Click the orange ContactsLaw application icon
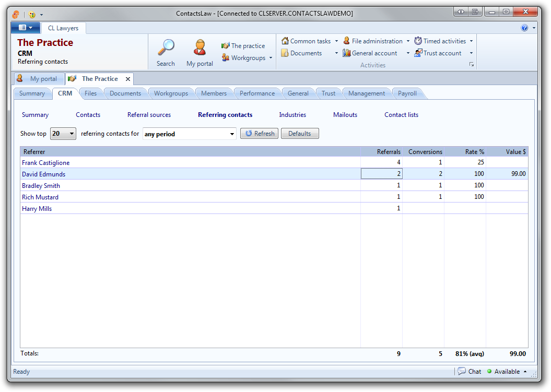Screen dimensions: 551x392 (x=16, y=15)
